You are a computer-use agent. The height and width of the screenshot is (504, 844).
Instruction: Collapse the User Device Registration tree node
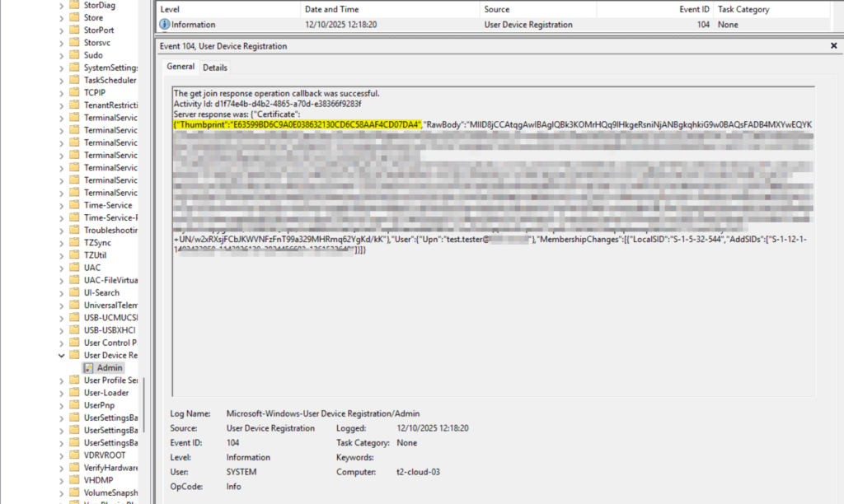[x=62, y=355]
